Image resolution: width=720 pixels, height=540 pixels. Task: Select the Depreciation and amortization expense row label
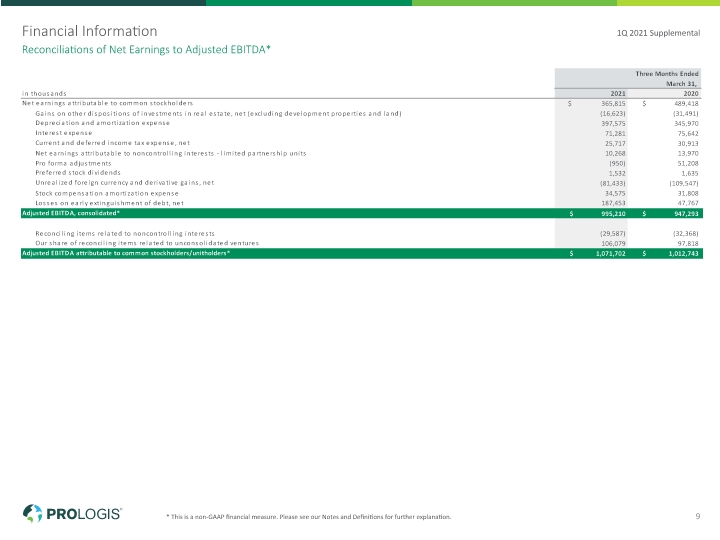click(x=102, y=123)
